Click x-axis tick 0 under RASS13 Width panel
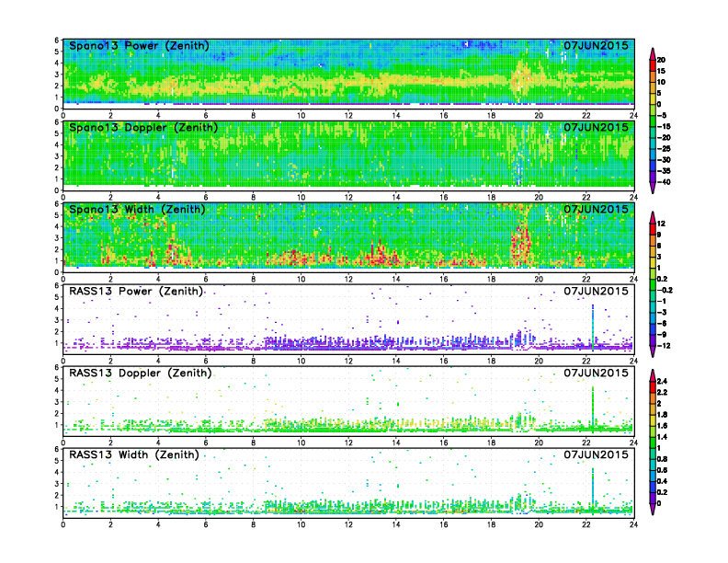This screenshot has height=563, width=728. [63, 524]
